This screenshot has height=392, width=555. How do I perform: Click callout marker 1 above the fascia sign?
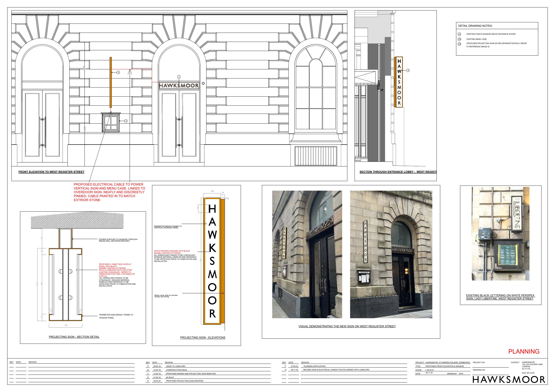(x=179, y=77)
